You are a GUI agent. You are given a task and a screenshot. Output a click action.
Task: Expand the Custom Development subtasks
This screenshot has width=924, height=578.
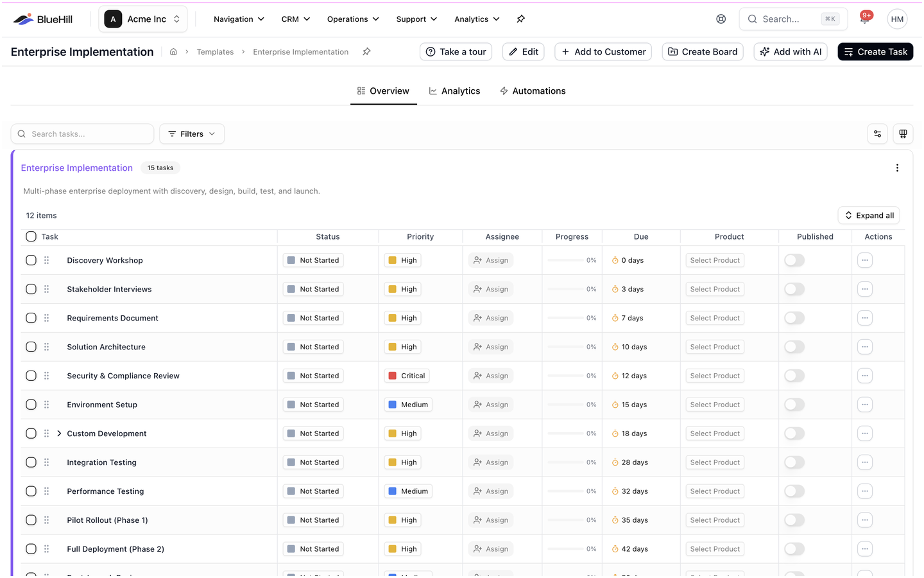click(x=59, y=433)
